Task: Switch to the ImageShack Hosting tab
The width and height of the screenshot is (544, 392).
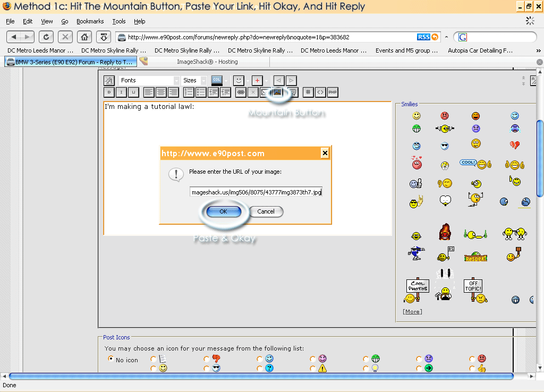Action: 207,62
